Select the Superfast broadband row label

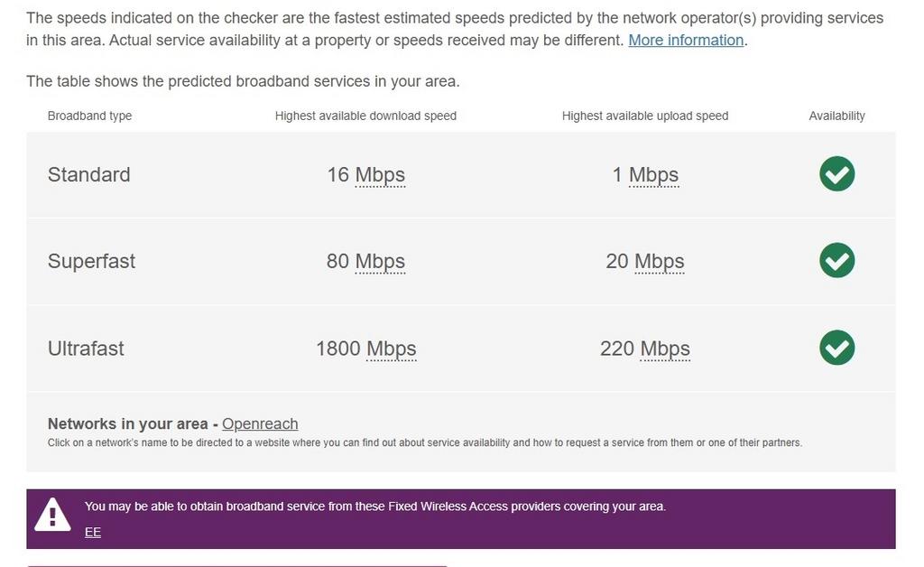click(x=91, y=262)
